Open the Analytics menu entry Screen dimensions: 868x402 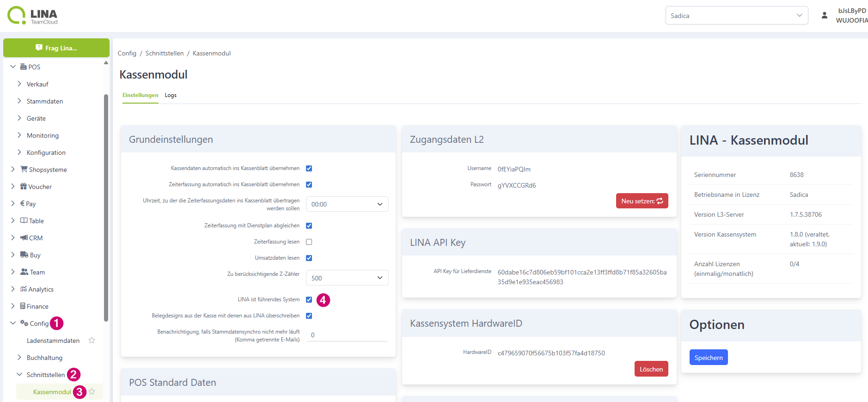tap(41, 289)
